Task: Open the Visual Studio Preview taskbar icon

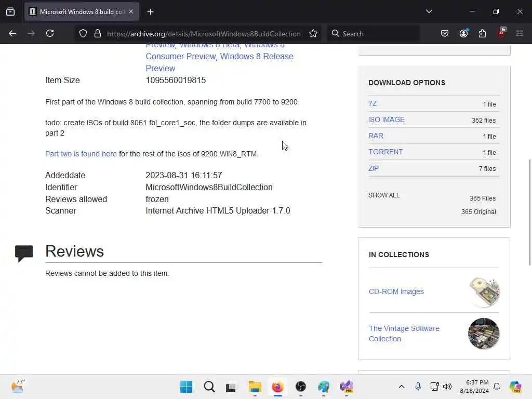Action: tap(347, 387)
